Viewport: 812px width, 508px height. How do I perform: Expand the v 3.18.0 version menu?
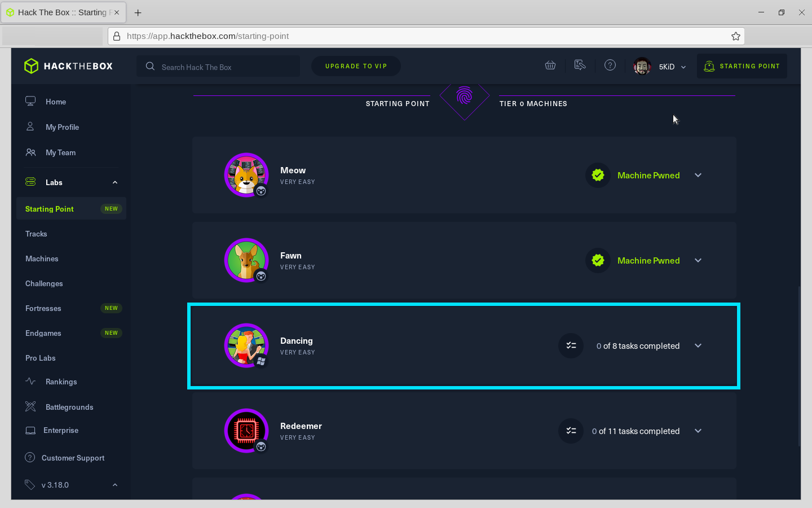[115, 485]
